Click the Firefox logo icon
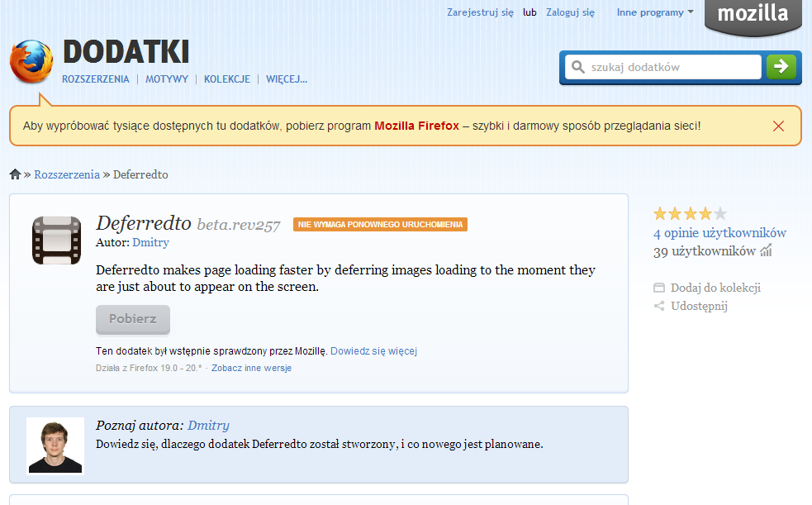 tap(31, 62)
